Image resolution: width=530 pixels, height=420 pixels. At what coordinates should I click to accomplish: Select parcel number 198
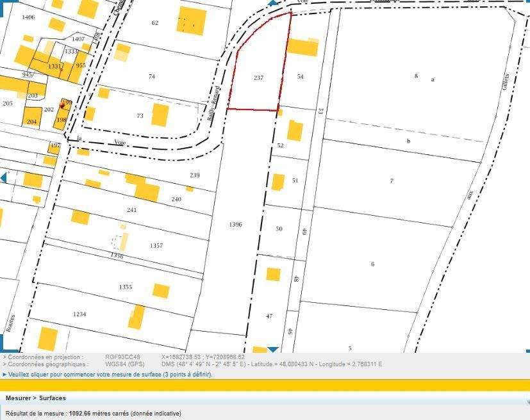61,120
